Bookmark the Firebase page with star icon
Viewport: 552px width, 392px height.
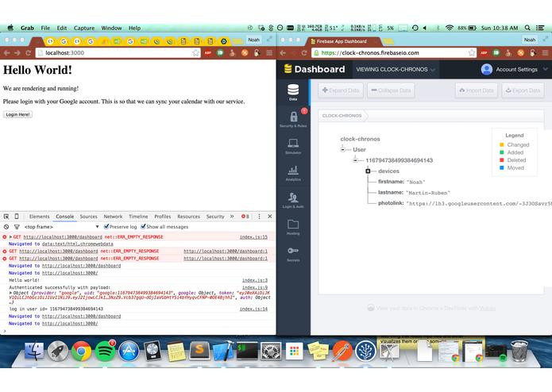tap(472, 52)
